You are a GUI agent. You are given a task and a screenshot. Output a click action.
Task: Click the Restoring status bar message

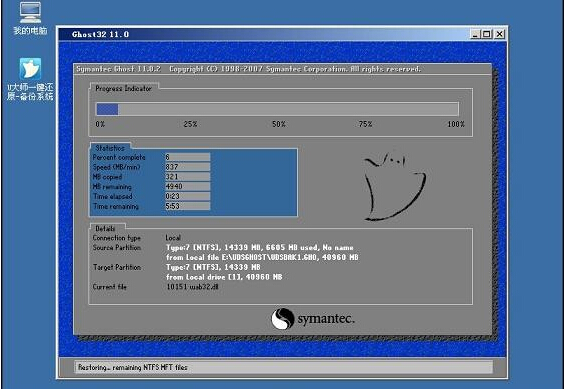(x=133, y=367)
